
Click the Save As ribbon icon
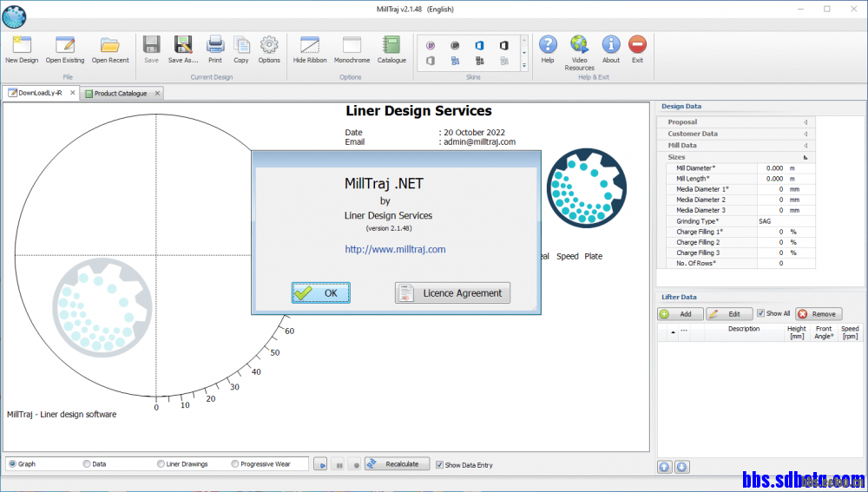click(x=183, y=49)
